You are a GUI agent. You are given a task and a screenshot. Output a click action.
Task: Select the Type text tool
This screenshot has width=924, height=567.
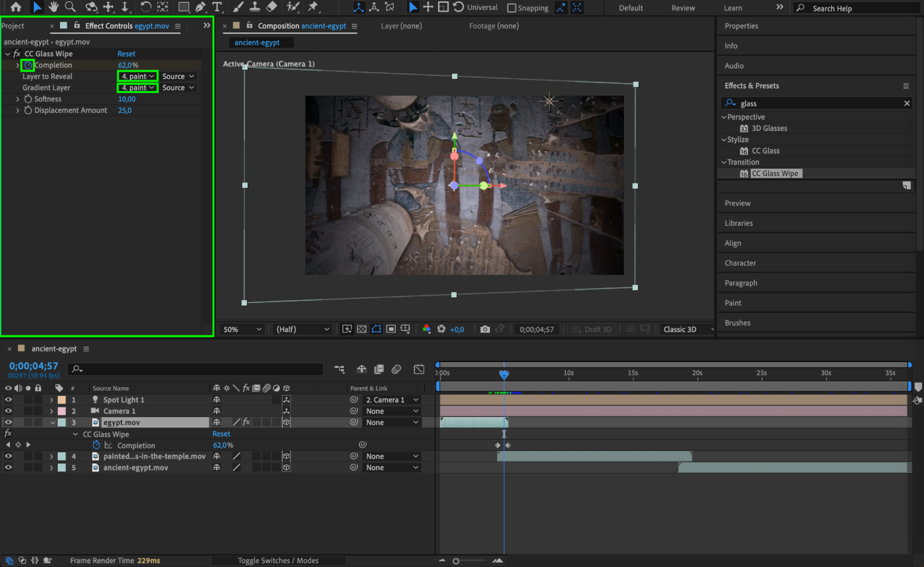[x=217, y=7]
